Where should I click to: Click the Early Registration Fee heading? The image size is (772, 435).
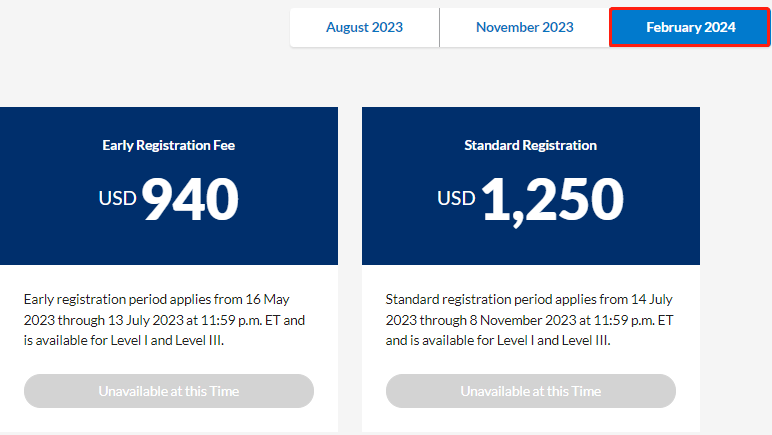(168, 145)
